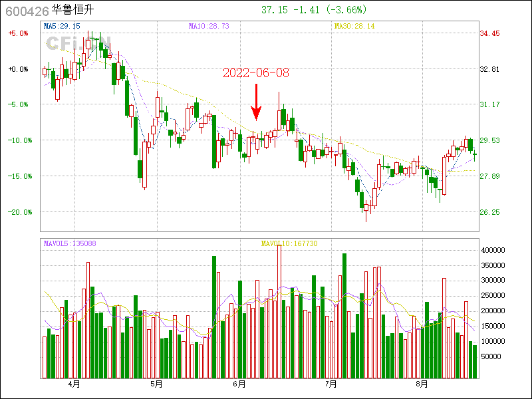This screenshot has width=532, height=399.
Task: Click the 250000 volume axis label
Action: tap(493, 296)
